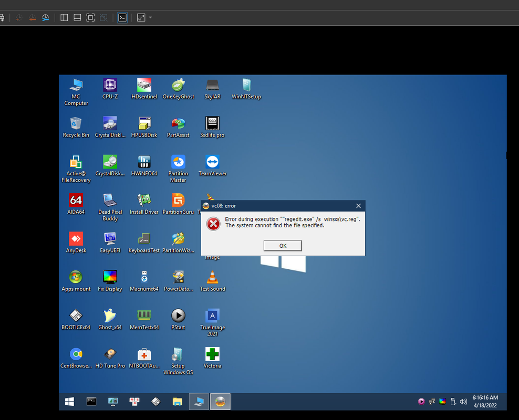
Task: Select the AIDA64 icon
Action: click(76, 204)
